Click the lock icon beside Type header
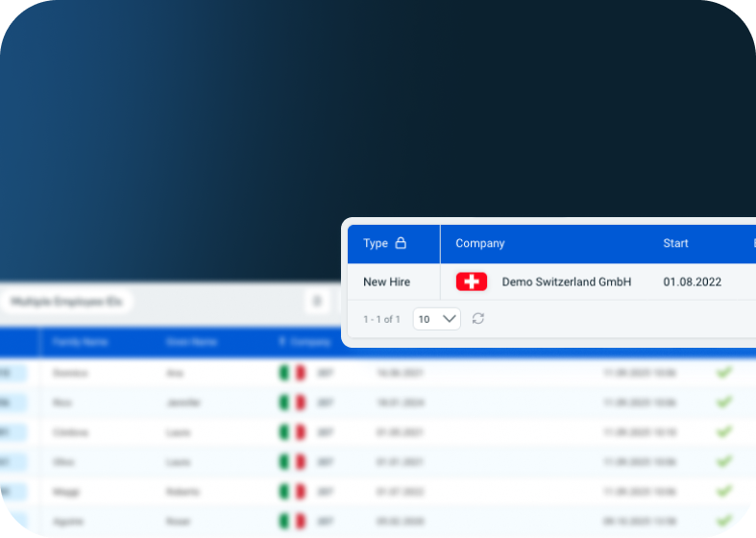 (x=401, y=243)
